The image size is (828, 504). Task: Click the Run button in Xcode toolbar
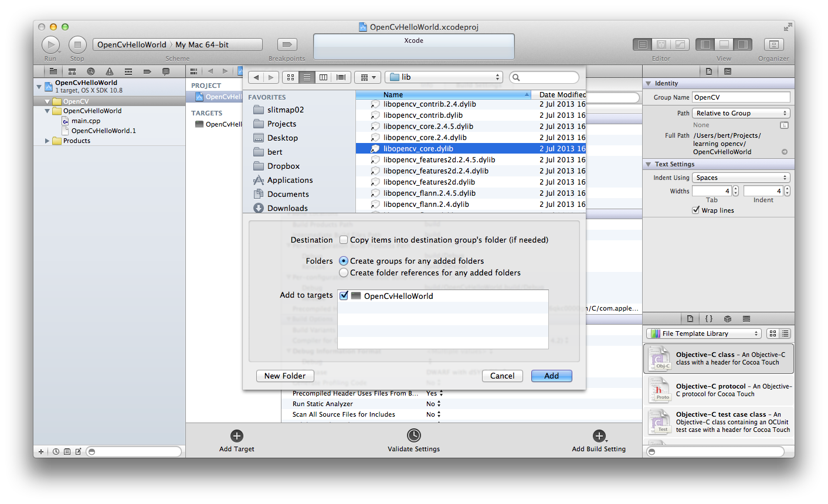pos(50,45)
